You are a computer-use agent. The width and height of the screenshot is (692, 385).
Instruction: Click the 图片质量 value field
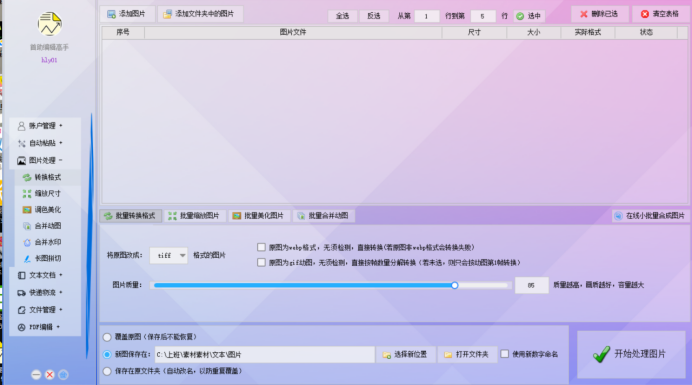pos(531,286)
